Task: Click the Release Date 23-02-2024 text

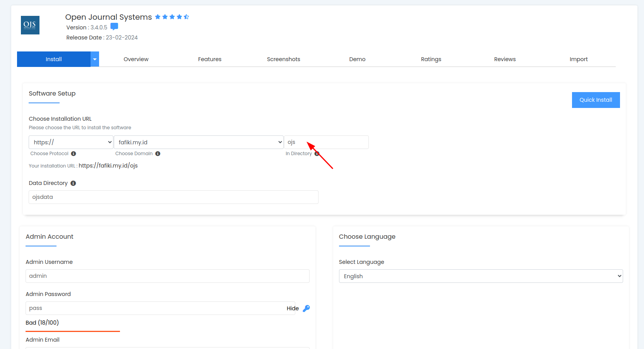Action: click(102, 38)
